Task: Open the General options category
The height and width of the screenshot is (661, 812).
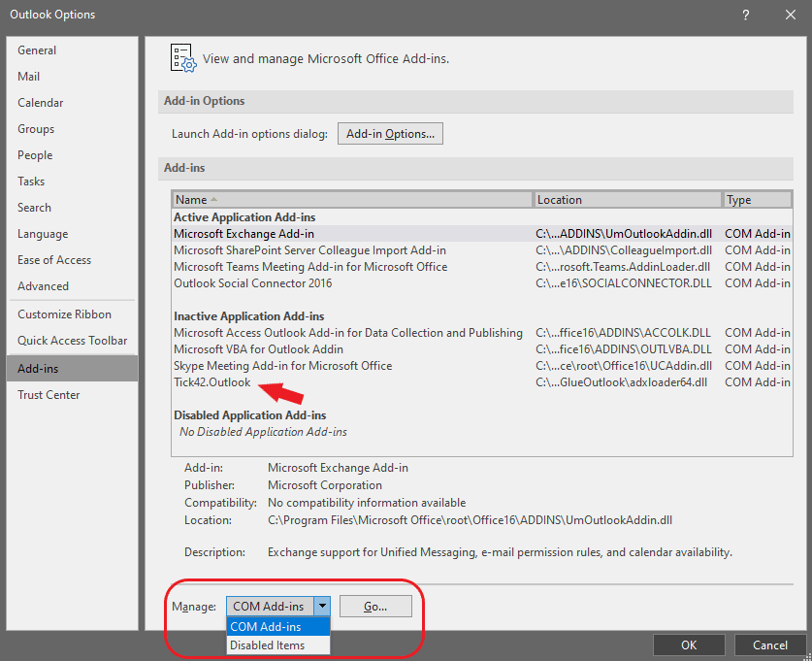Action: click(x=73, y=50)
